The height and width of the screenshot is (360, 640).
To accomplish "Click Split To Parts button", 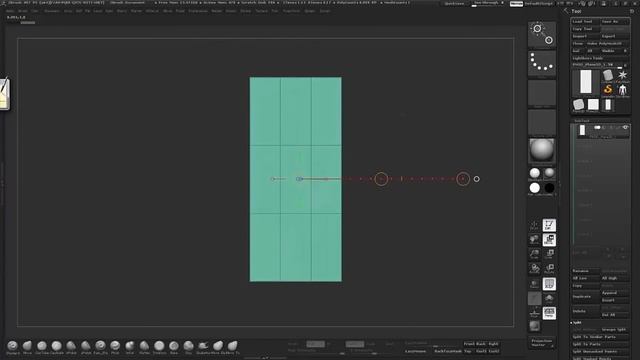I will pos(600,344).
